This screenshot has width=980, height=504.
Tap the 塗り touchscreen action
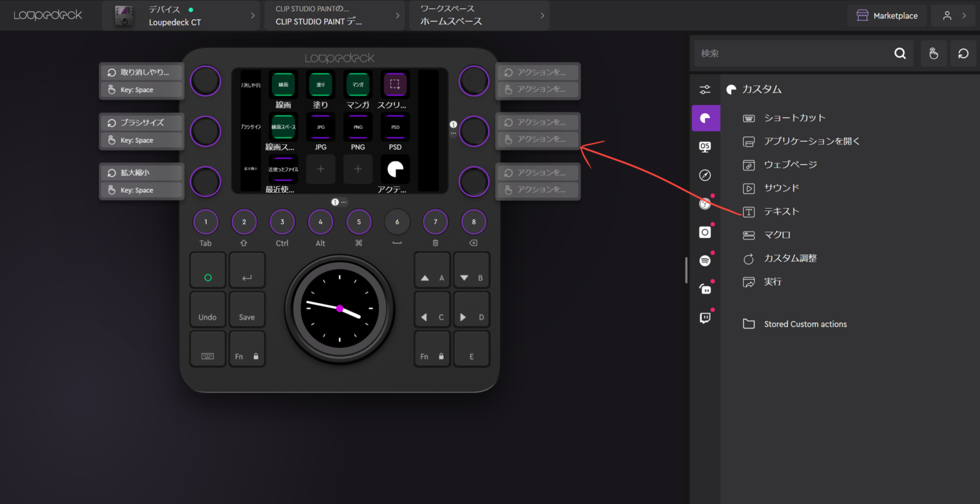tap(320, 84)
